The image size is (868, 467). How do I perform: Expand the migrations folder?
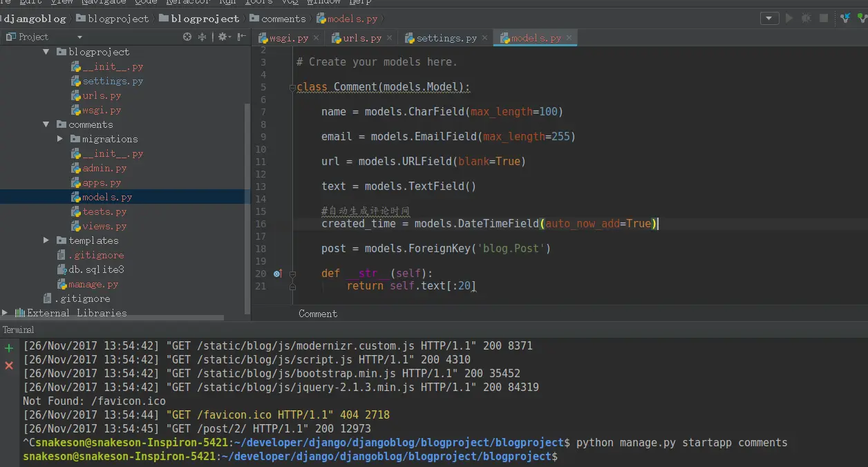(60, 139)
